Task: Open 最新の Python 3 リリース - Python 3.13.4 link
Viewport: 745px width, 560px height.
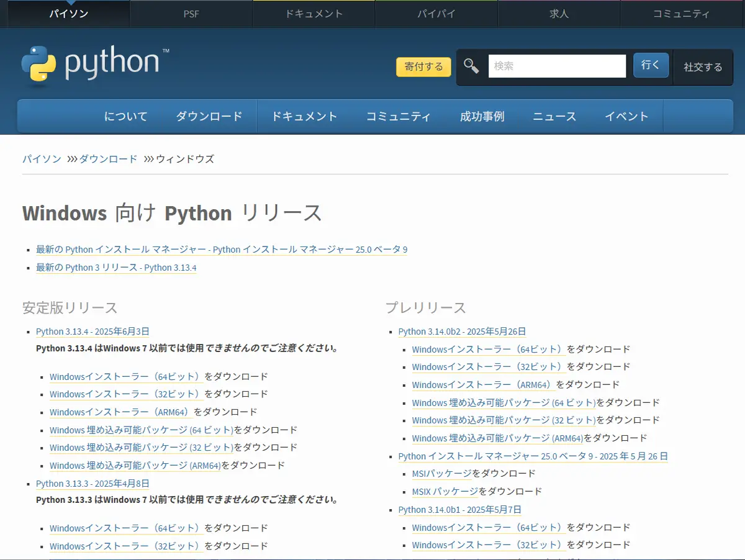Action: [x=116, y=268]
